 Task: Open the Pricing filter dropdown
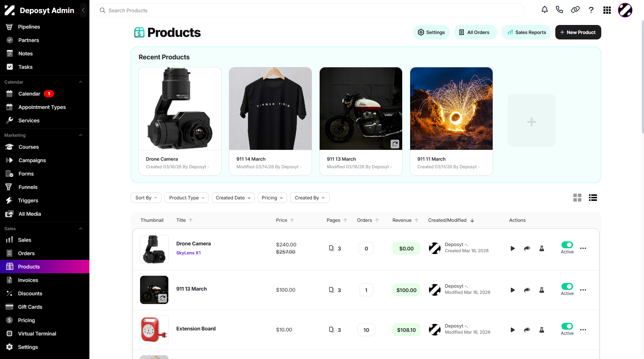pos(272,198)
